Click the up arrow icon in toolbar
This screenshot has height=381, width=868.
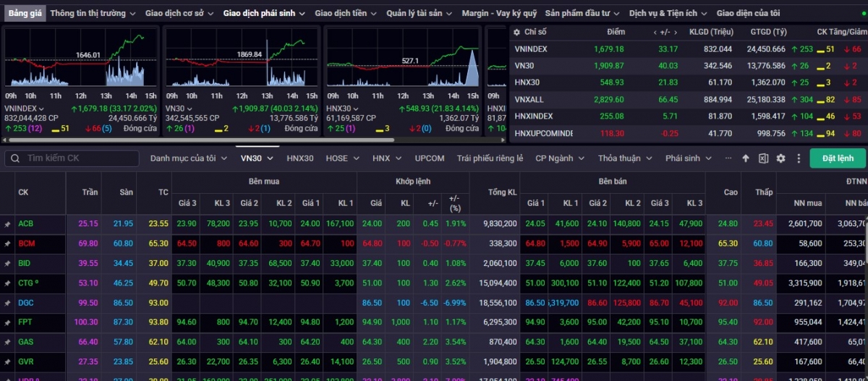point(746,158)
